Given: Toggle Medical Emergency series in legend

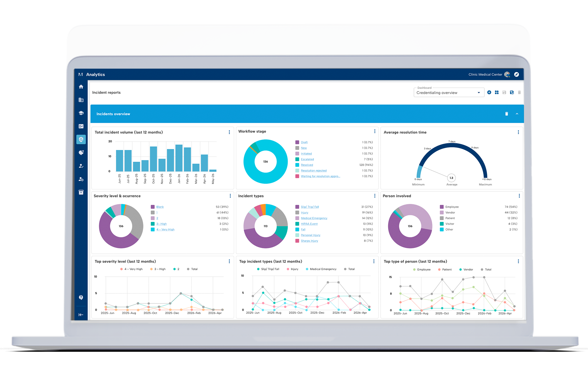Looking at the screenshot, I should click(x=321, y=269).
